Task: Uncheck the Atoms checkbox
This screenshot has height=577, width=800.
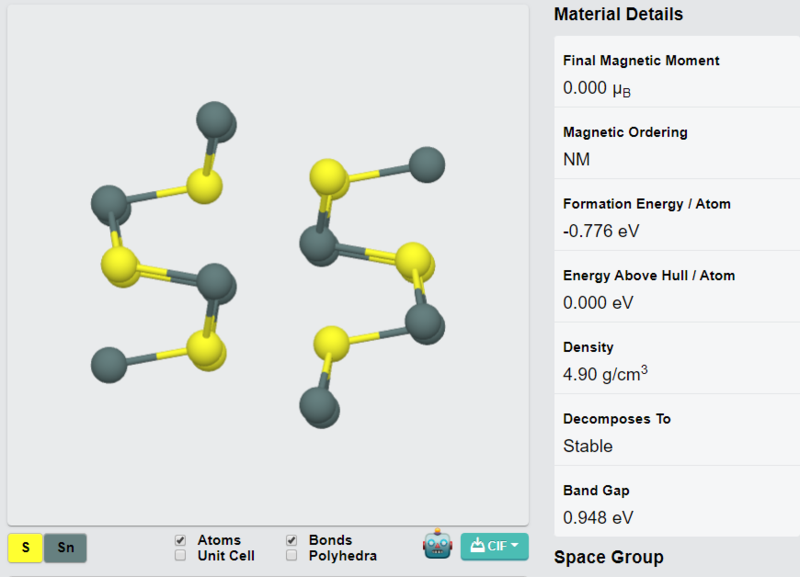Action: click(x=180, y=540)
